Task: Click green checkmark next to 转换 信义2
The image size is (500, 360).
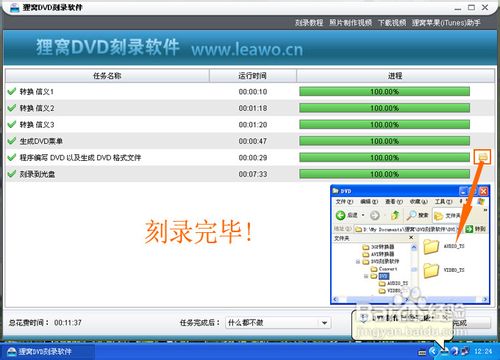Action: pyautogui.click(x=12, y=108)
